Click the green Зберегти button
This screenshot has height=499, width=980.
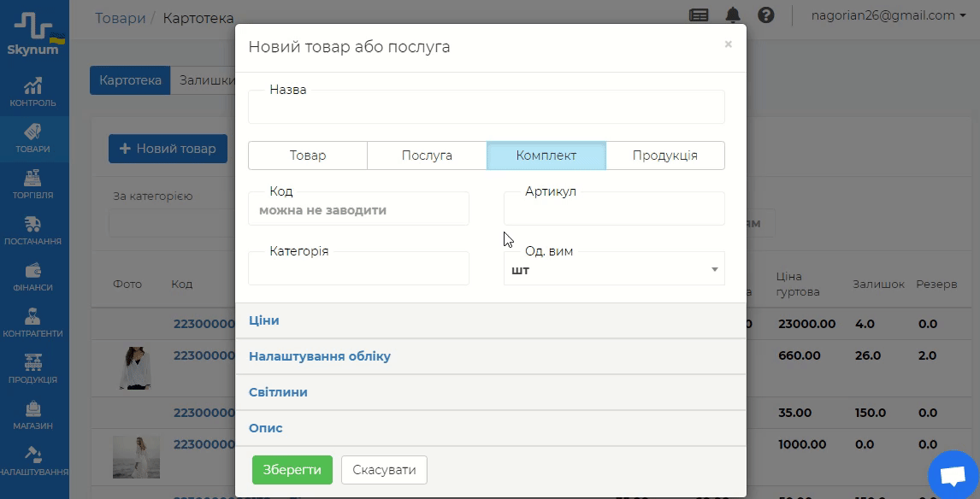(x=292, y=470)
